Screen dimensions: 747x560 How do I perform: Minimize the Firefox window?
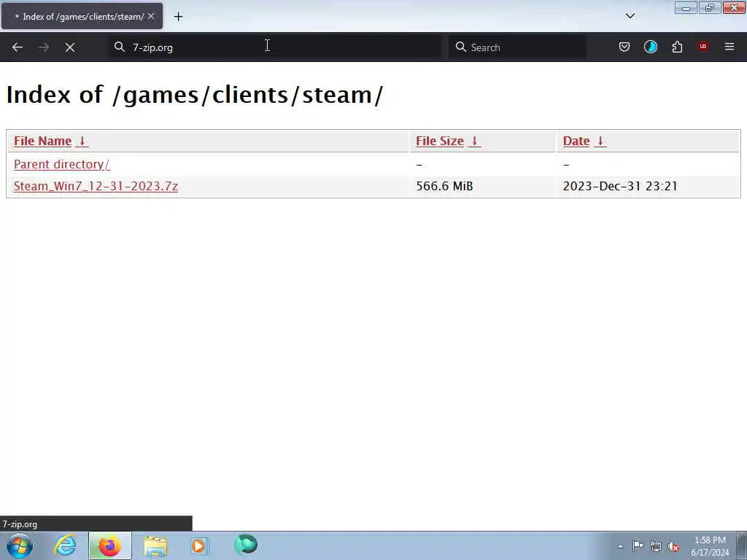(x=686, y=8)
